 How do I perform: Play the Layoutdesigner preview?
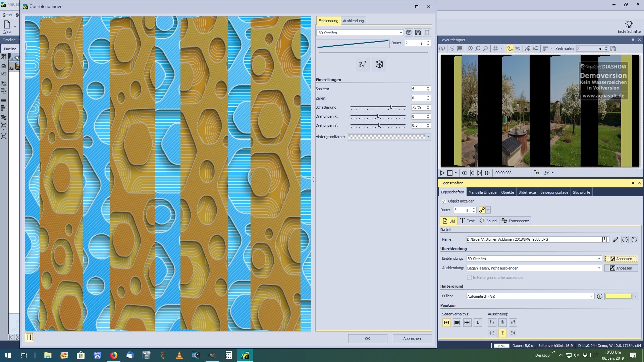pyautogui.click(x=442, y=173)
